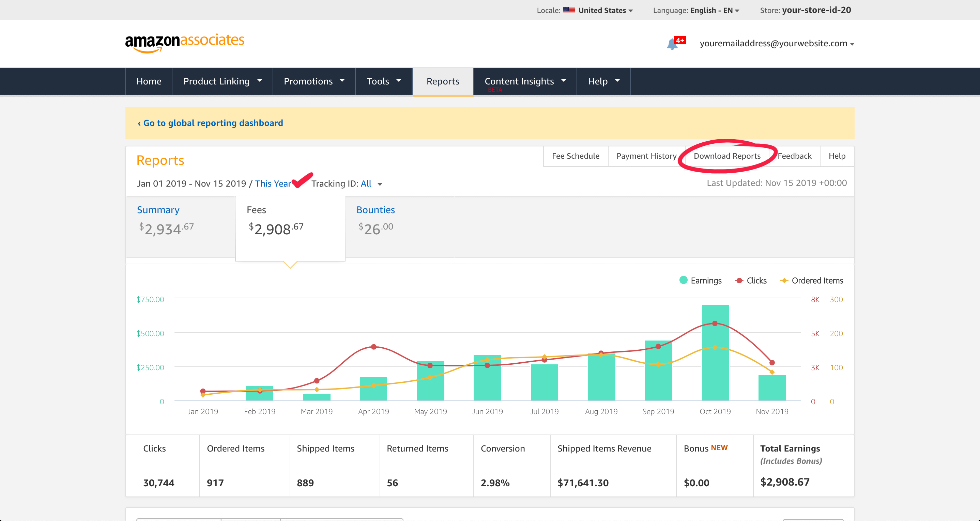Click the Download Reports button

[727, 156]
